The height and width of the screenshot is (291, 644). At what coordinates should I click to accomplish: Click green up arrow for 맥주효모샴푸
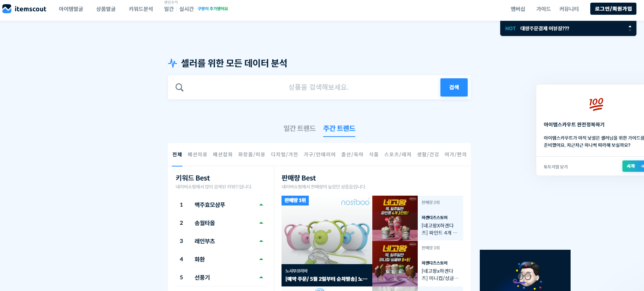pyautogui.click(x=261, y=205)
